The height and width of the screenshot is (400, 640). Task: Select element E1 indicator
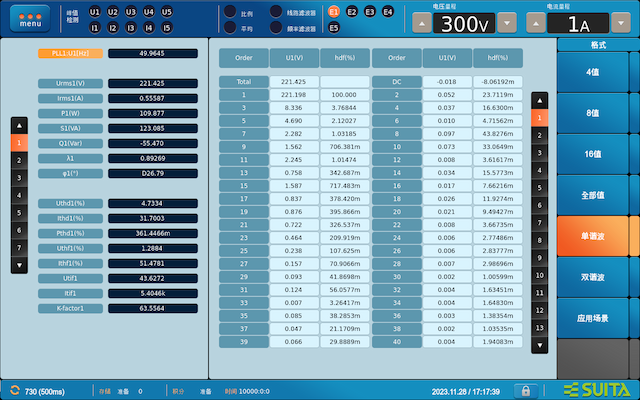(334, 12)
